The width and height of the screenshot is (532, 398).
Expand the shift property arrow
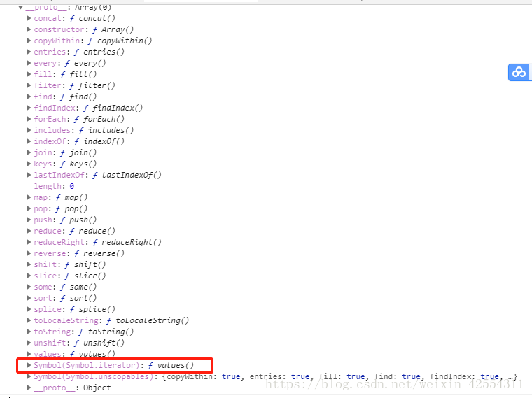(29, 264)
